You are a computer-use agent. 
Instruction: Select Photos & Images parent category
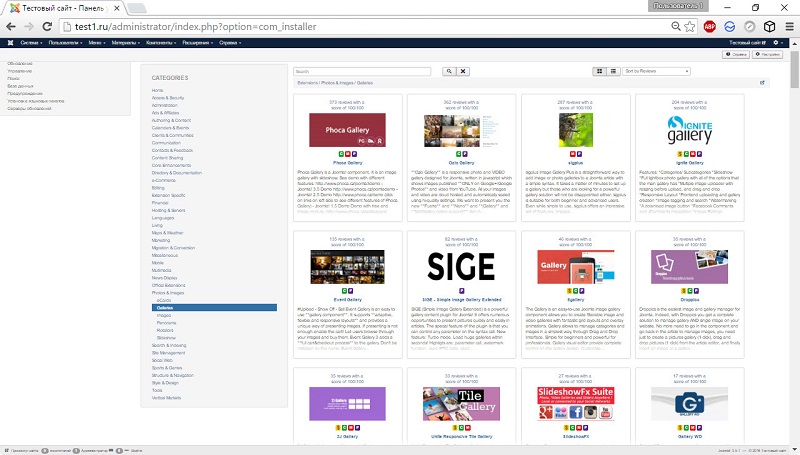pos(168,293)
